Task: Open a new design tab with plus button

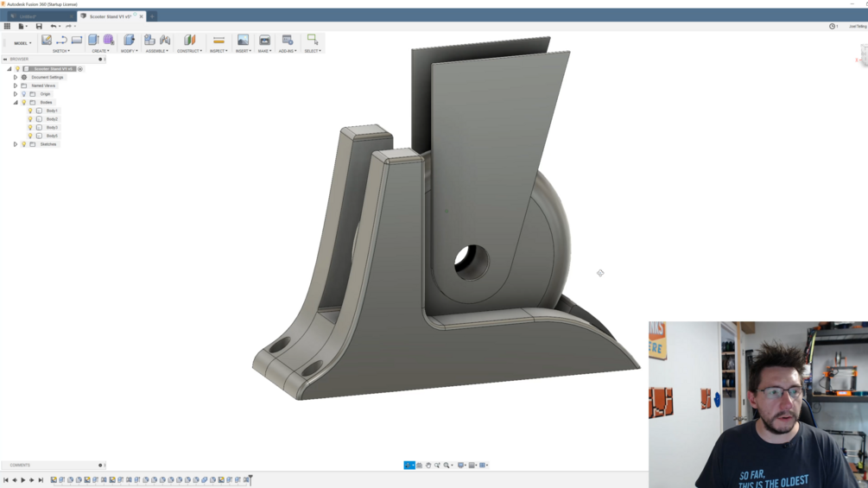Action: 152,16
